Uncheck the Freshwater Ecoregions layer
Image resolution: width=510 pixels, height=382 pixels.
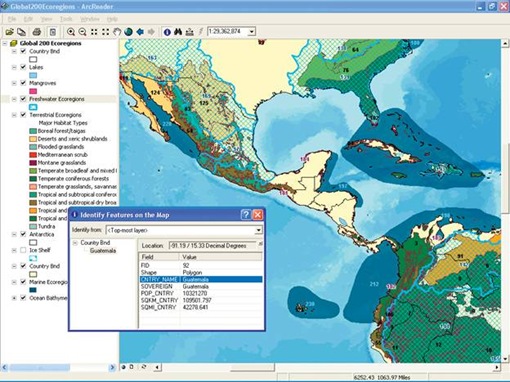tap(23, 99)
